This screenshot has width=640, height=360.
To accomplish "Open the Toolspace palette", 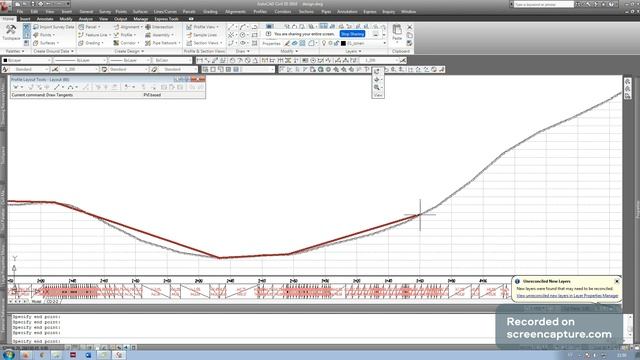I will (x=11, y=33).
